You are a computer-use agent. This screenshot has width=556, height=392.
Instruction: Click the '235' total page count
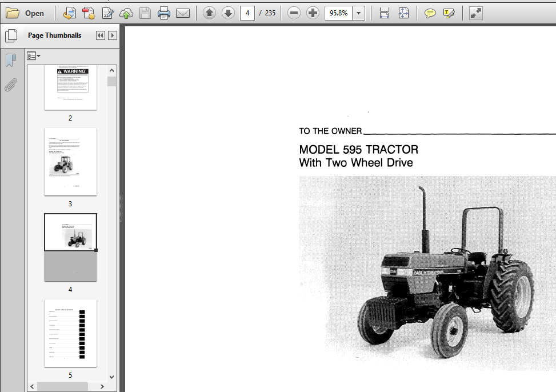click(270, 13)
